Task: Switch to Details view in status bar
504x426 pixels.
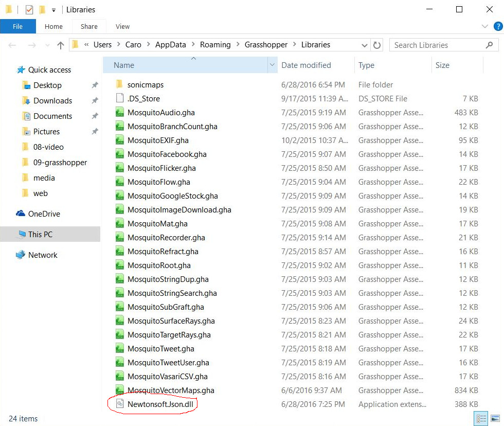Action: point(481,418)
